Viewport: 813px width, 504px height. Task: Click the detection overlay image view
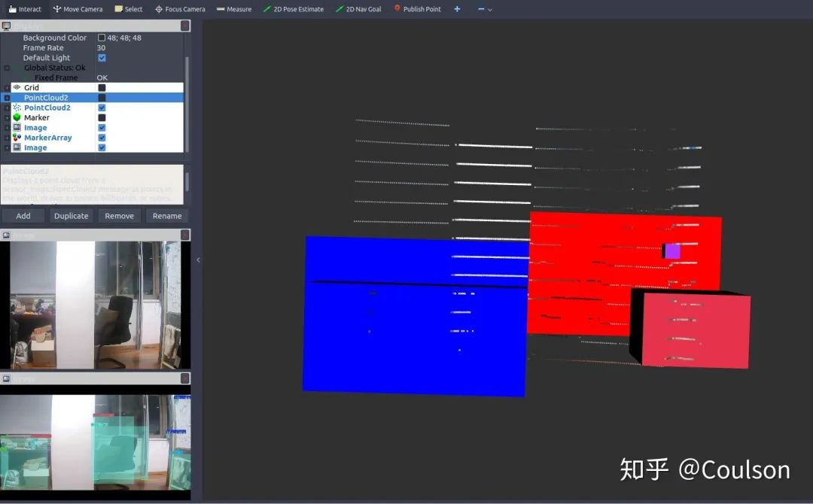pos(96,442)
